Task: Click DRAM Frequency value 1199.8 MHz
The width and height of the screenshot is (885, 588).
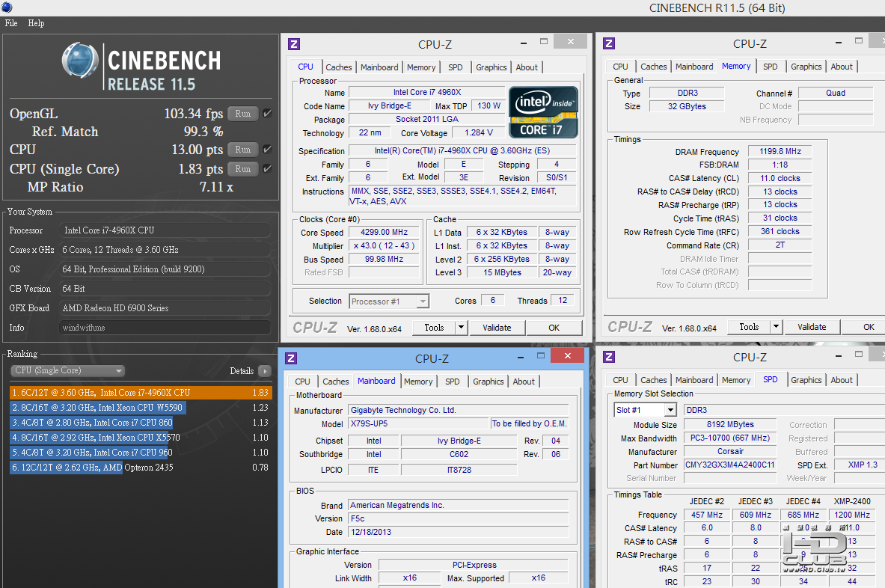Action: click(780, 151)
